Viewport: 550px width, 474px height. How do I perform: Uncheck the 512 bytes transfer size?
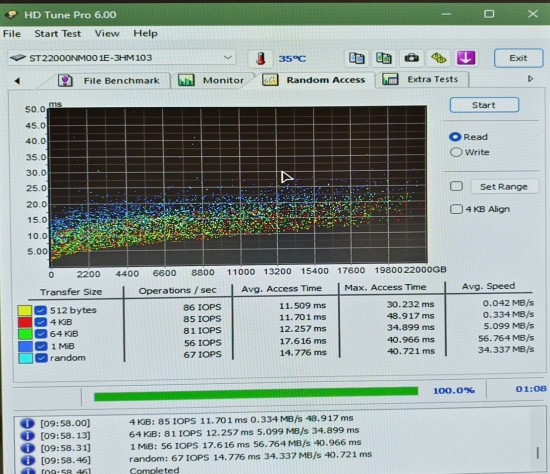click(x=41, y=310)
